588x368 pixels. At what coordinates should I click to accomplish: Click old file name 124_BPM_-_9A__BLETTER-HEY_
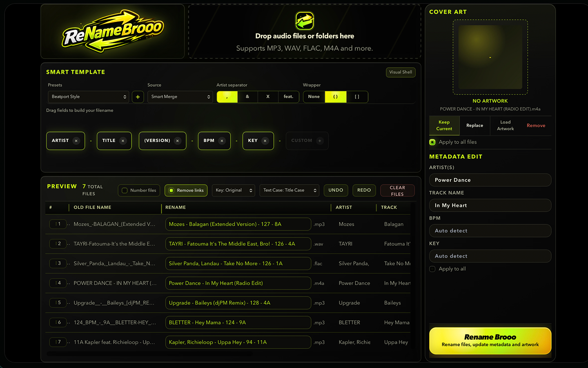click(x=115, y=323)
